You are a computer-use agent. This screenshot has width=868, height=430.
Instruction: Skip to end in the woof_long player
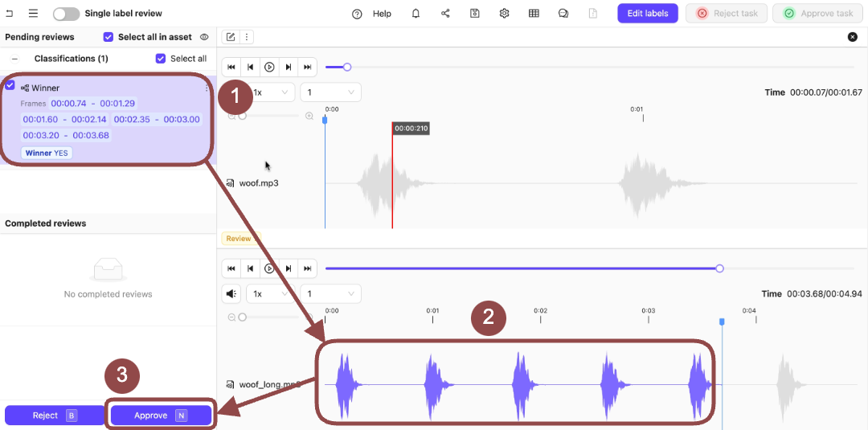[x=307, y=268]
